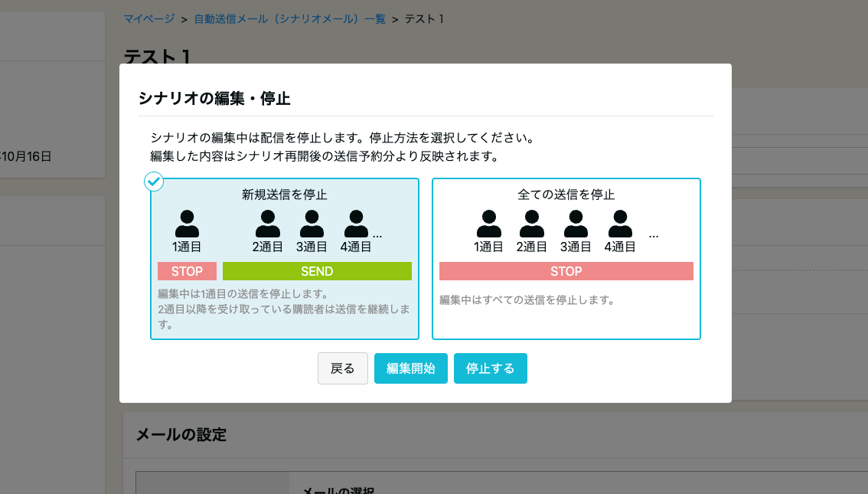Viewport: 868px width, 494px height.
Task: Click the シナリオの編集・停止 dialog title
Action: [214, 99]
